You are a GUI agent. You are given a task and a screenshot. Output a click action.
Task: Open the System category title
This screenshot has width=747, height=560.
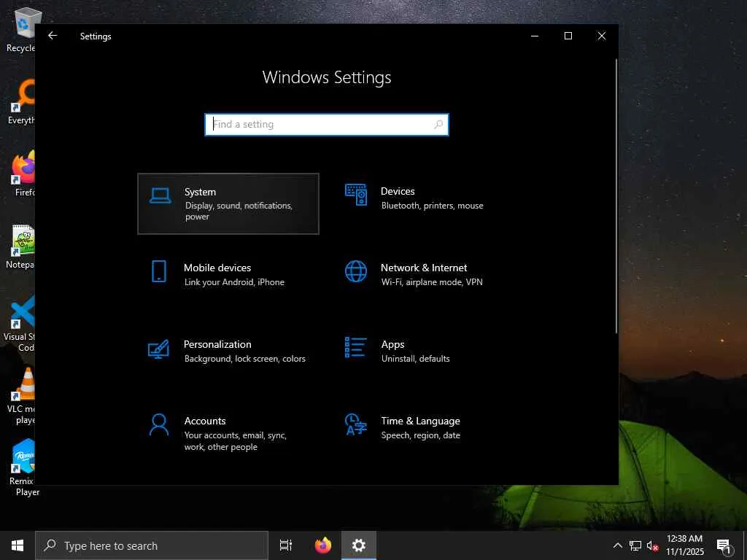click(200, 192)
